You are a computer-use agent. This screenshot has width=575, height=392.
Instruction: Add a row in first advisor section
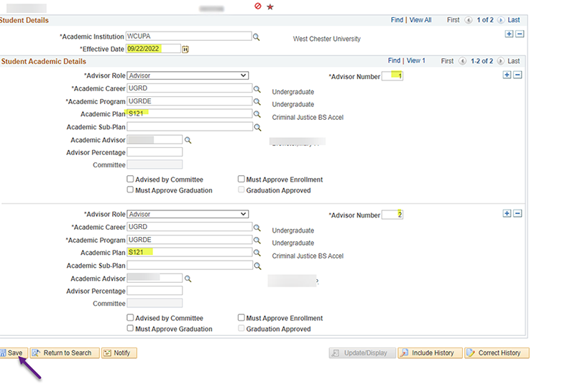point(507,75)
